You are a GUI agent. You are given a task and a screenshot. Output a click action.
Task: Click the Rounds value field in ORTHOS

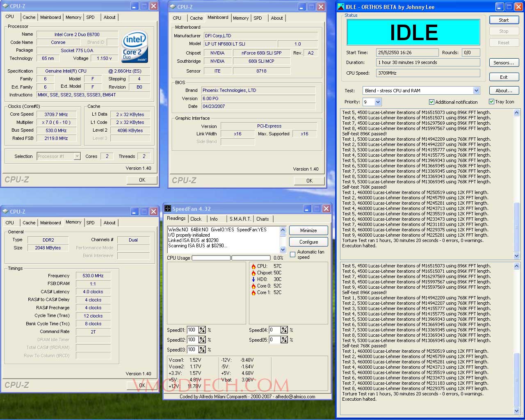click(470, 52)
